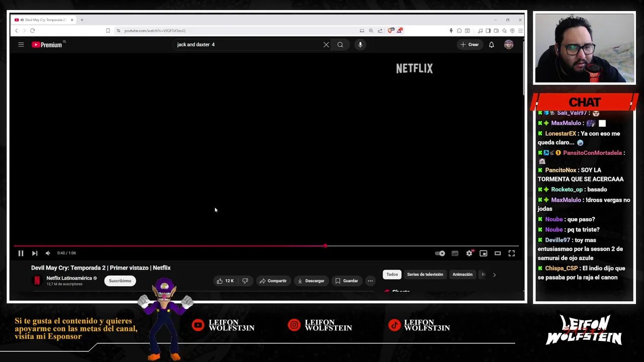Click the browser share page icon
Viewport: 644px width, 362px height.
(380, 31)
